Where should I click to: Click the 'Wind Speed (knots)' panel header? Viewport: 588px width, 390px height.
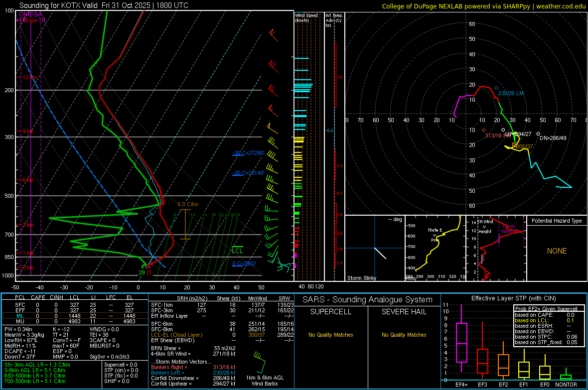pos(306,17)
